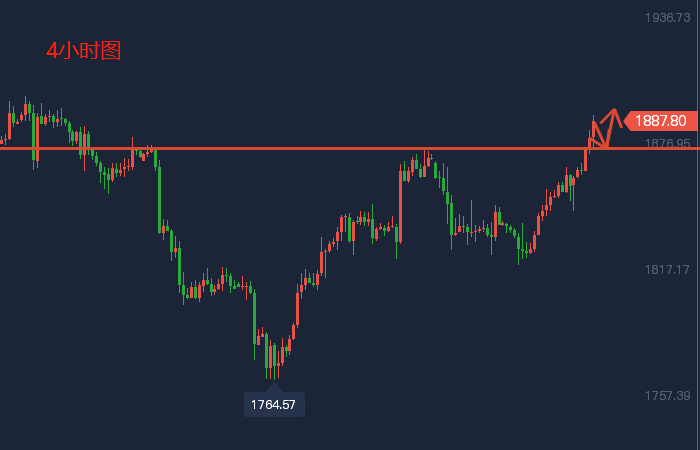Image resolution: width=700 pixels, height=450 pixels.
Task: Click the 1936.73 price axis label
Action: tap(668, 18)
